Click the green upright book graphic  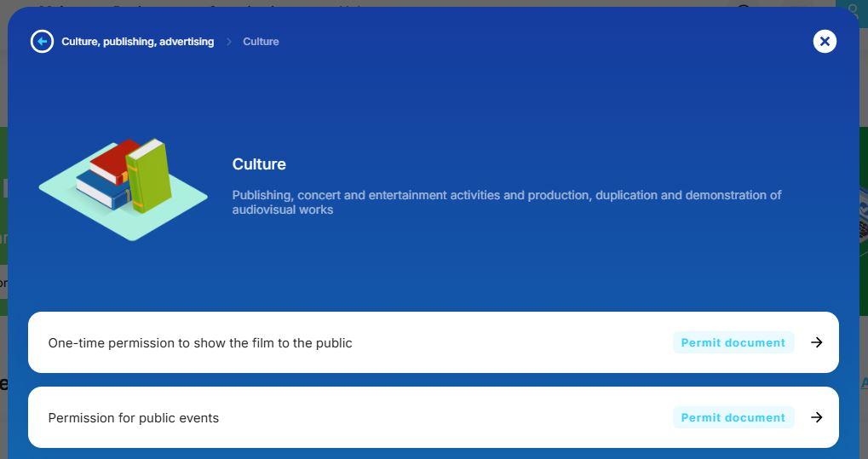(148, 176)
